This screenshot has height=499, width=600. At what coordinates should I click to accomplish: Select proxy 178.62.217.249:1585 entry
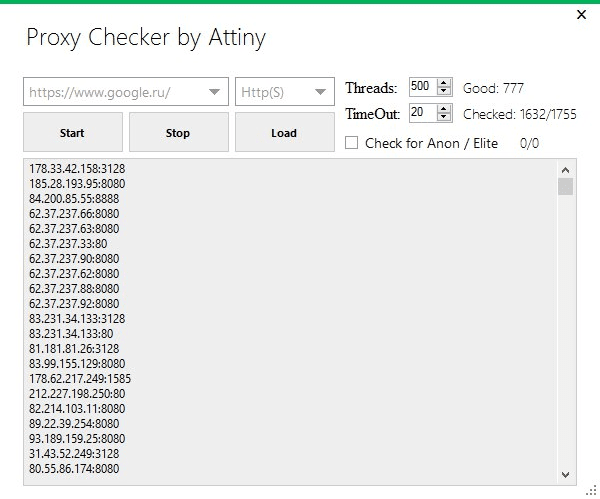click(80, 379)
